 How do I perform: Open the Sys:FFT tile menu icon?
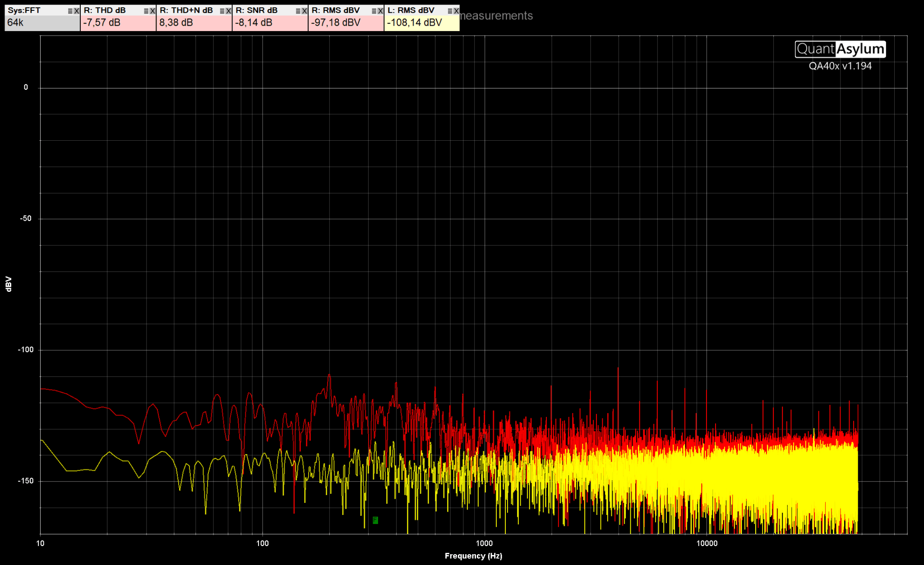pos(70,11)
